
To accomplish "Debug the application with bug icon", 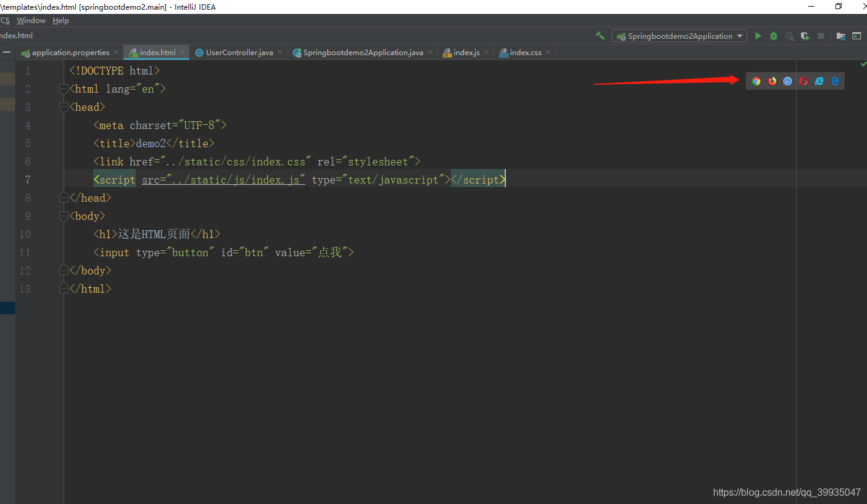I will pyautogui.click(x=774, y=36).
